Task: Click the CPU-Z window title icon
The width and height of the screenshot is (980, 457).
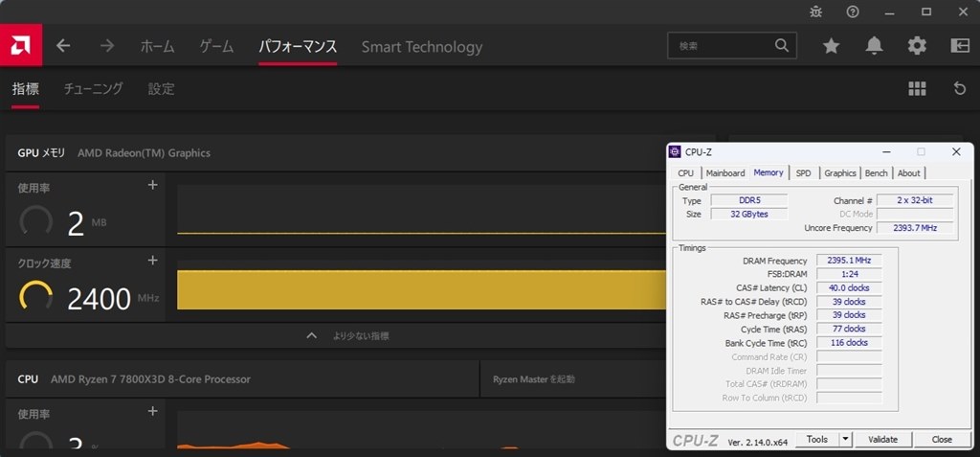Action: [x=675, y=151]
